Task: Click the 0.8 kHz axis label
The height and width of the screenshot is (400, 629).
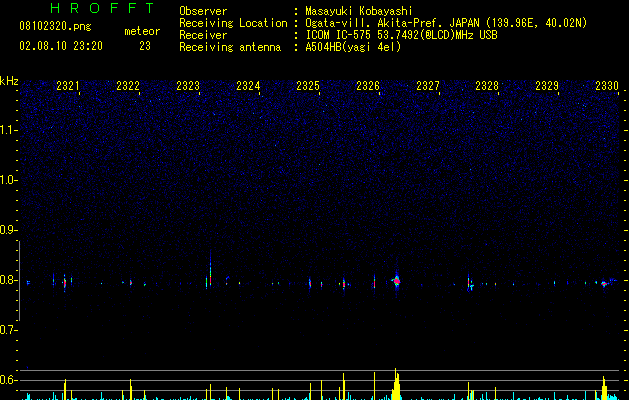Action: (8, 280)
